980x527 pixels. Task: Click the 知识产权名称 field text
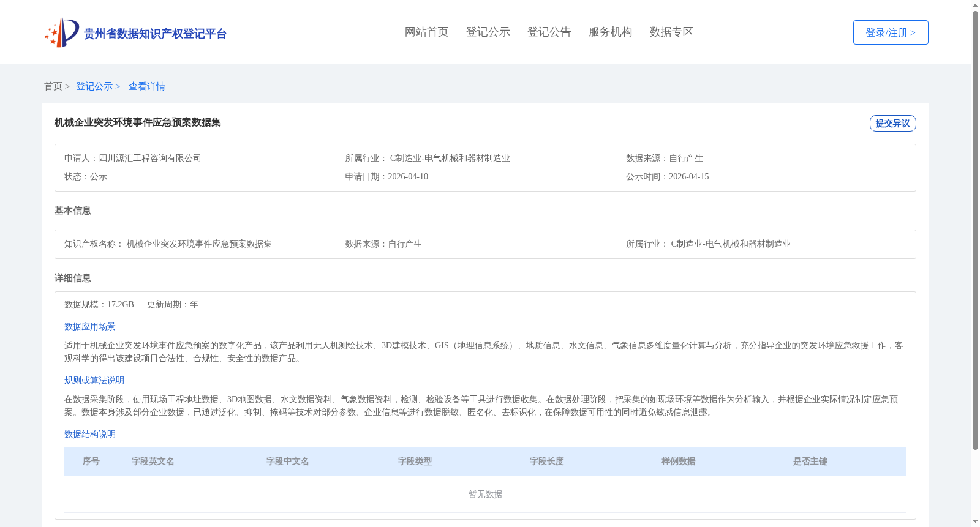click(168, 244)
